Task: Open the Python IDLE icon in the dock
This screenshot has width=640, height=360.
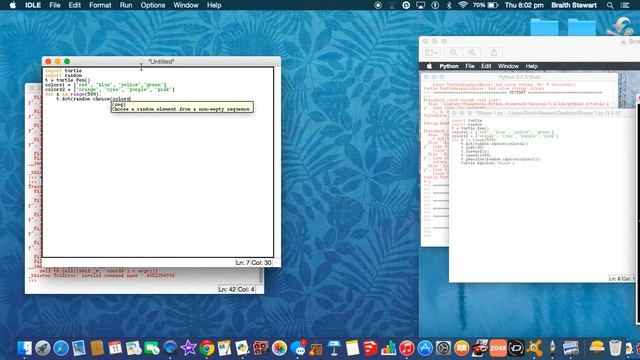Action: pos(242,348)
